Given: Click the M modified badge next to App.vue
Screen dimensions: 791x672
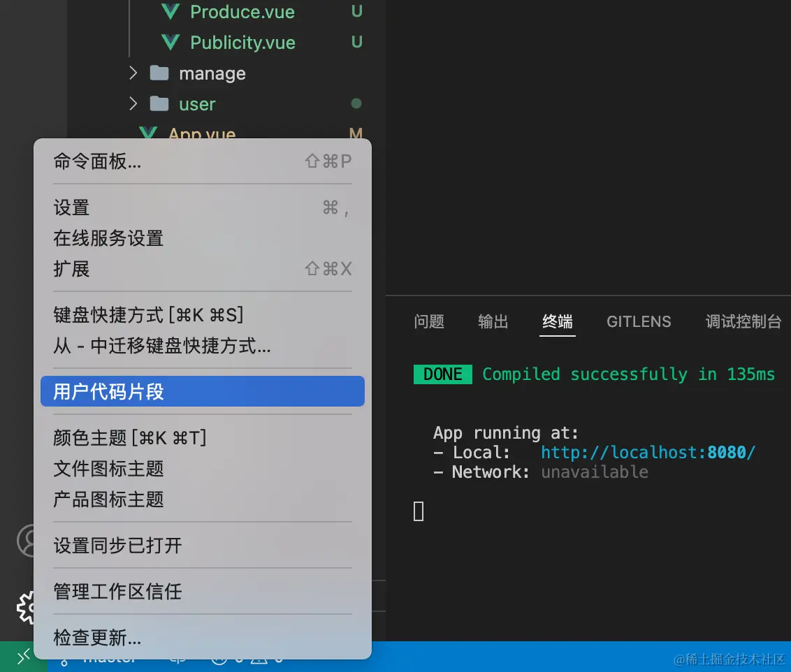Looking at the screenshot, I should click(356, 134).
